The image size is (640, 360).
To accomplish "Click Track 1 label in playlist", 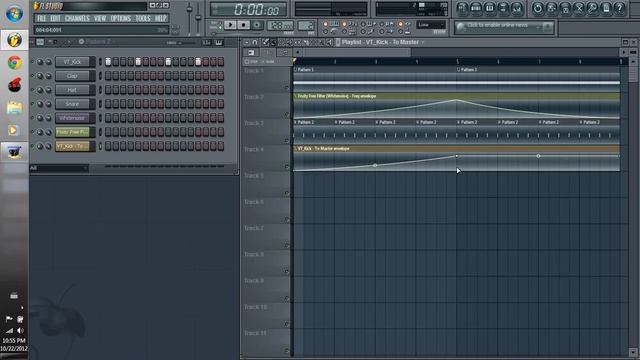I will (x=254, y=71).
